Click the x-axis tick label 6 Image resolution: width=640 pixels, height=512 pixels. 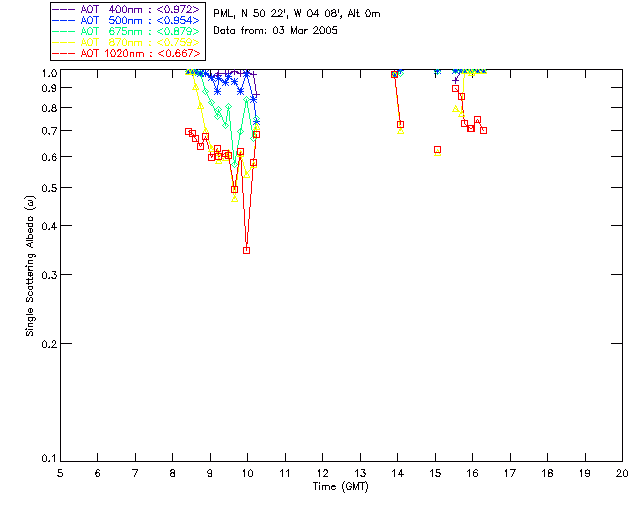tap(98, 473)
